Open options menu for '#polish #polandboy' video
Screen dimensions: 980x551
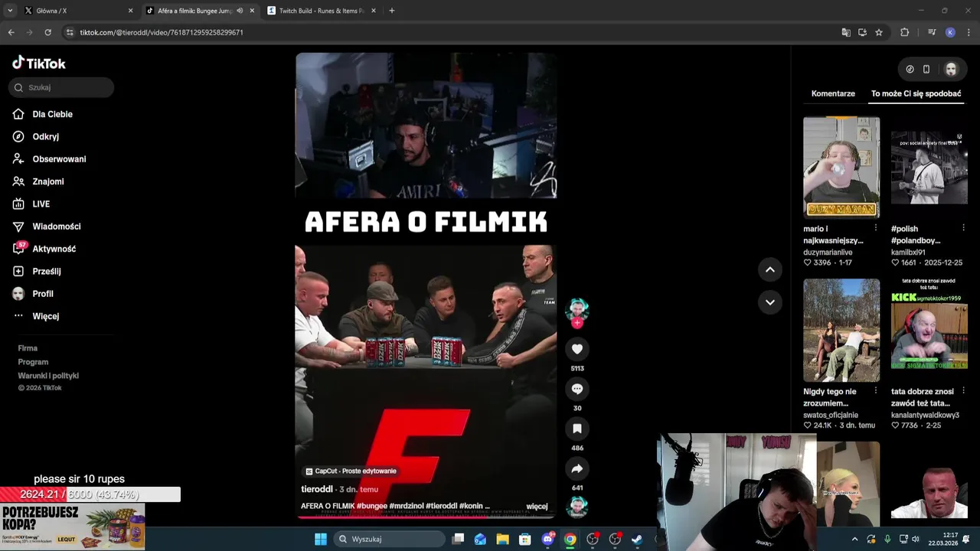pos(964,228)
